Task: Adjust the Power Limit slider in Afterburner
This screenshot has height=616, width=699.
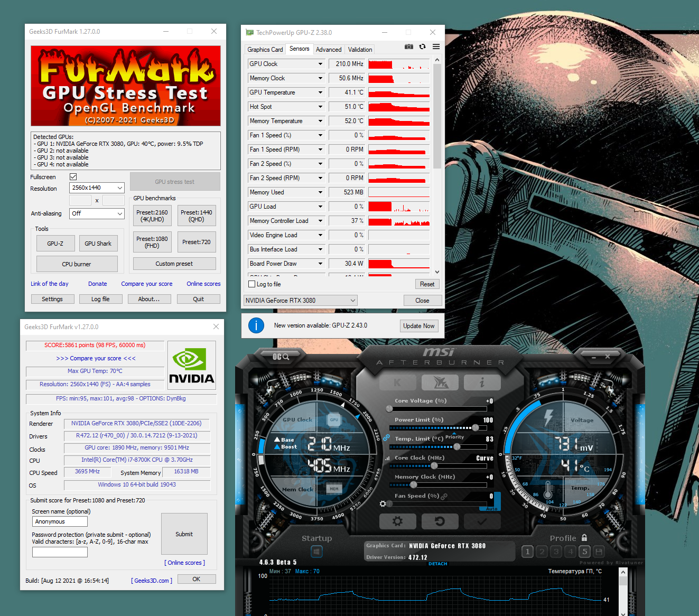Action: point(438,427)
